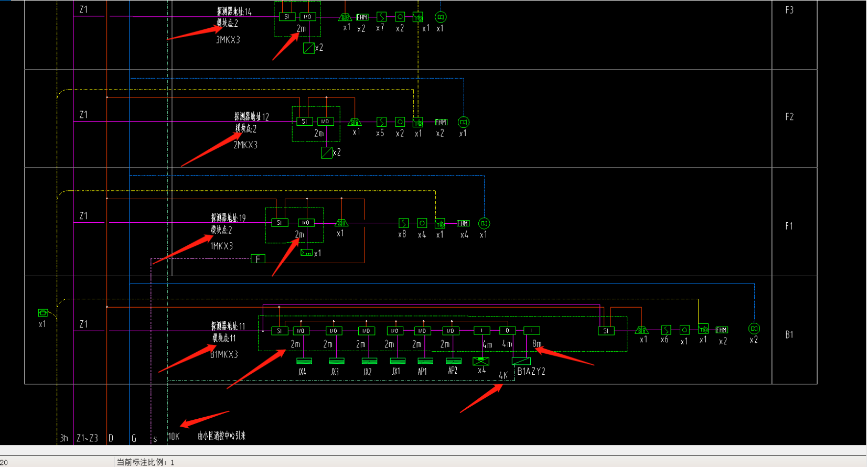The height and width of the screenshot is (467, 868).
Task: Select the JX1 terminal box symbol
Action: tap(398, 361)
